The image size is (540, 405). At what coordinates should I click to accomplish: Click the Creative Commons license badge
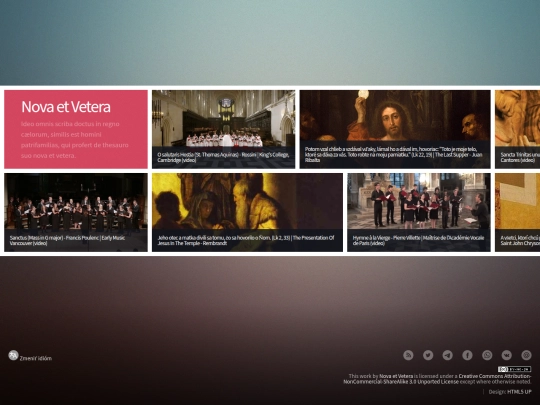(514, 369)
